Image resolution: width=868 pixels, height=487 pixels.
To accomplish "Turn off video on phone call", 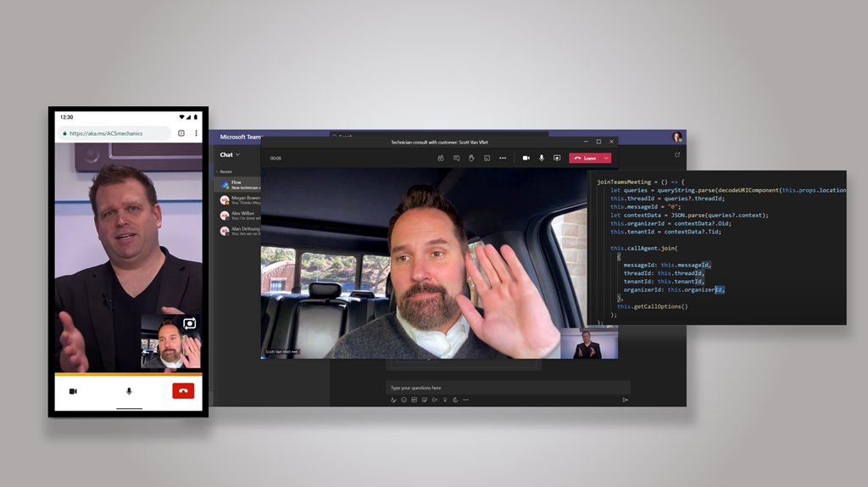I will click(73, 391).
